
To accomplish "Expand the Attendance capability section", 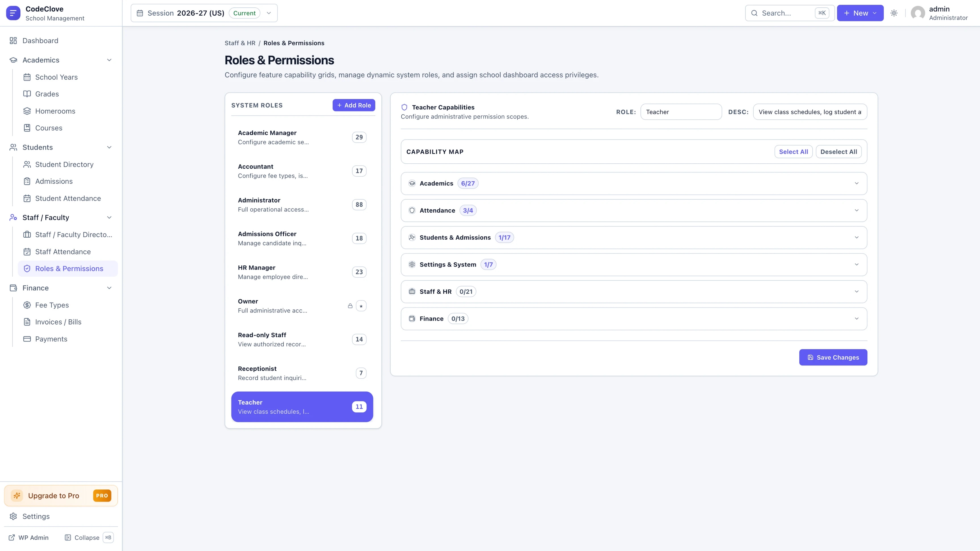I will [634, 210].
